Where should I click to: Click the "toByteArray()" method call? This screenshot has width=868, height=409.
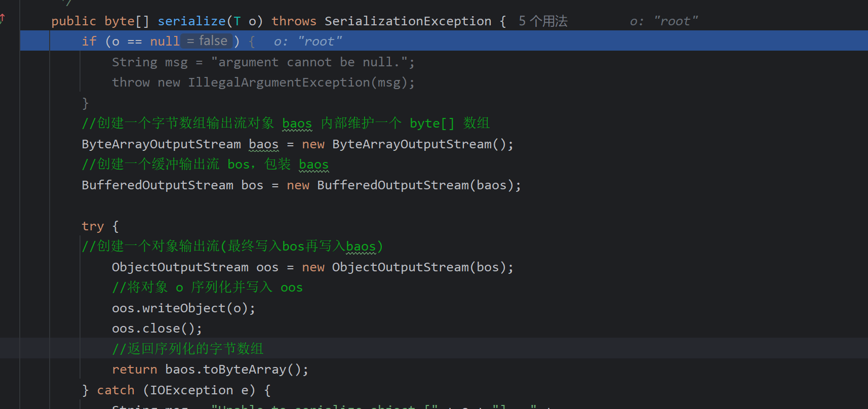[252, 370]
